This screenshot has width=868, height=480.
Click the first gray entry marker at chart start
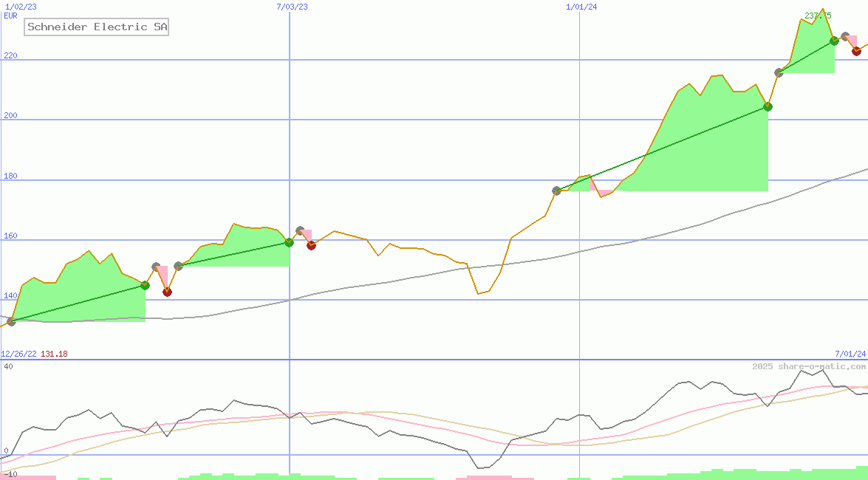11,321
